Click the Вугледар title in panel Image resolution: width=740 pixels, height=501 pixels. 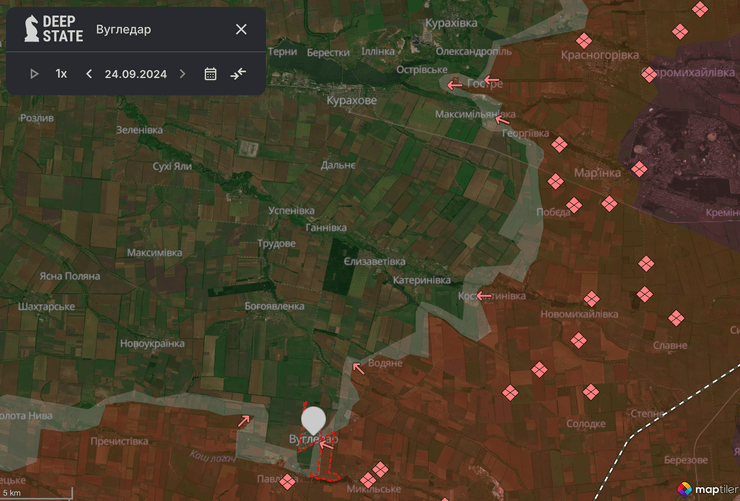click(x=123, y=29)
